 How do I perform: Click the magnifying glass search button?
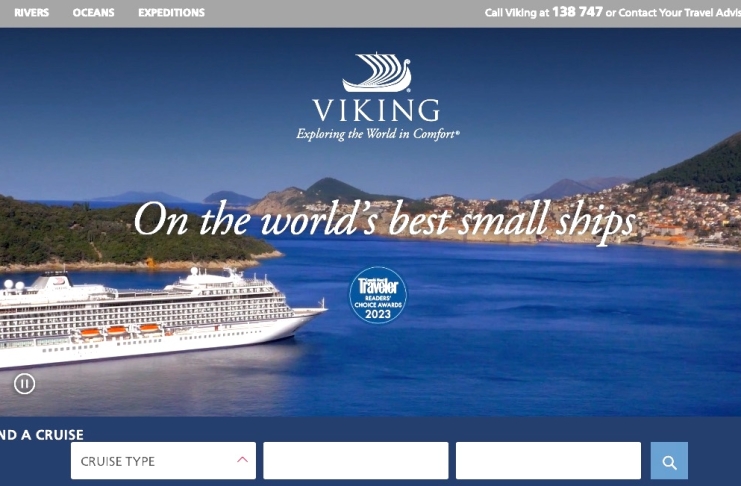669,461
